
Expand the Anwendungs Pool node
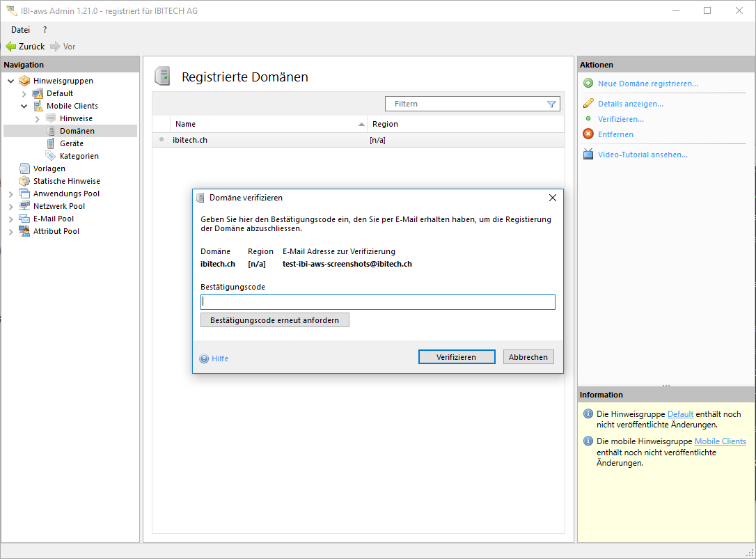coord(11,194)
